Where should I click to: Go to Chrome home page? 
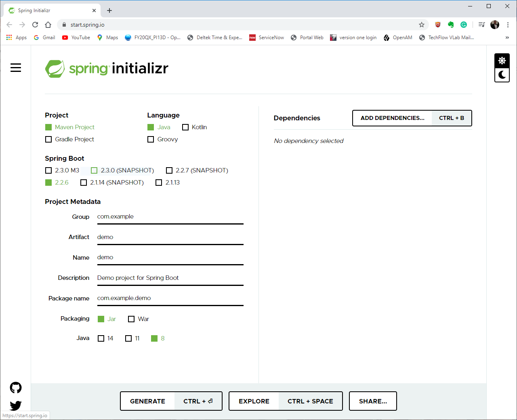click(48, 25)
